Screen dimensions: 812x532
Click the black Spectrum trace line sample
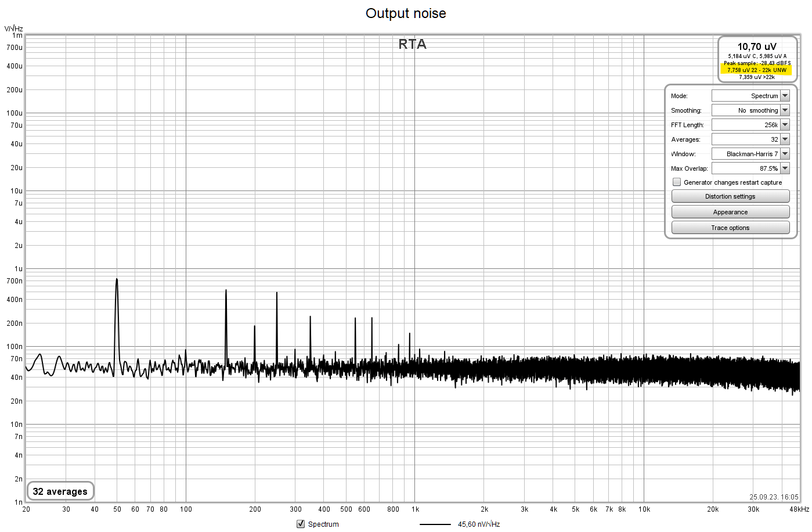[x=435, y=524]
